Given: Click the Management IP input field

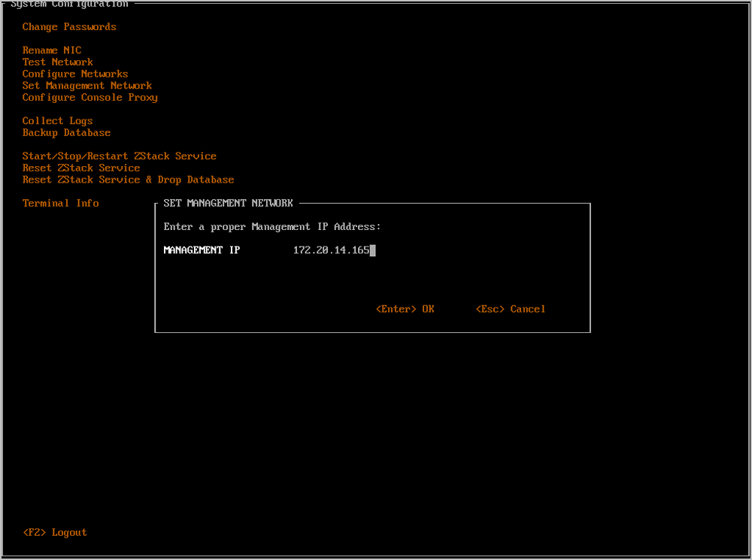Looking at the screenshot, I should 335,250.
